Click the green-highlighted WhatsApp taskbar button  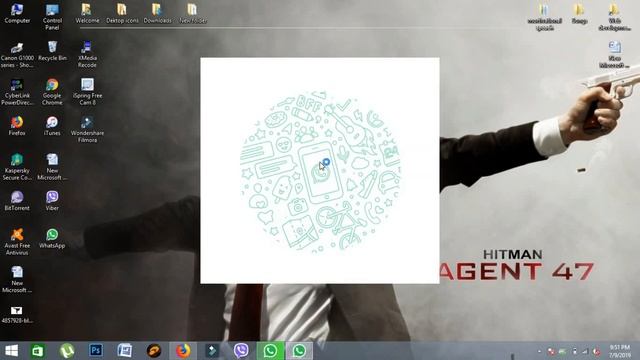pos(270,351)
